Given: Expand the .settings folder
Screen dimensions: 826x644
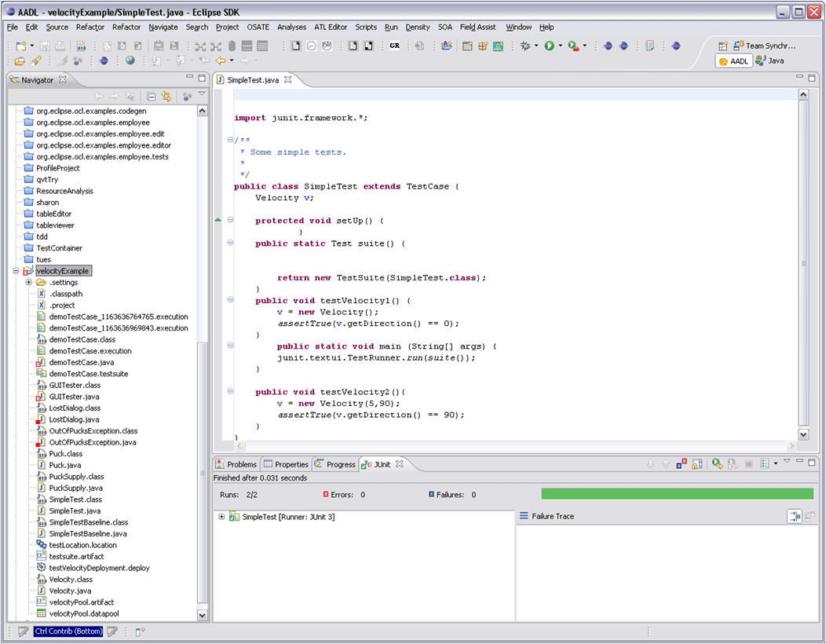Looking at the screenshot, I should (27, 282).
